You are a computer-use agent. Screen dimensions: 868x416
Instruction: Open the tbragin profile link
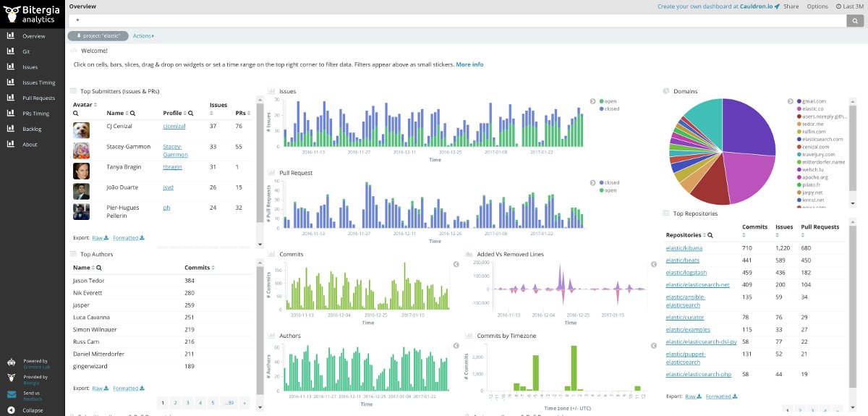(x=172, y=167)
